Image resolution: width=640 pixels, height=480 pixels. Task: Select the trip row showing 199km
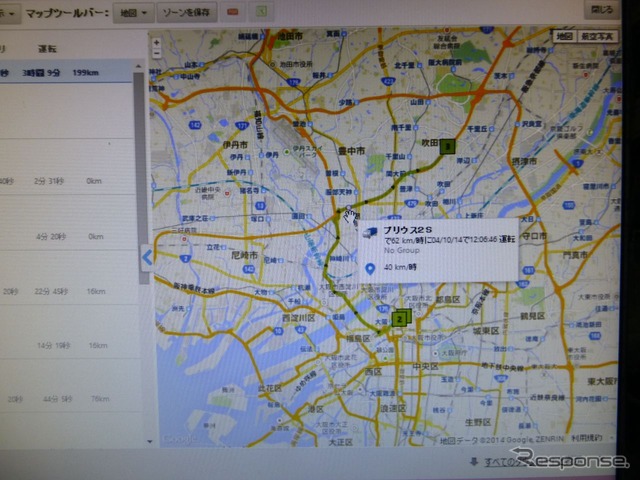click(x=66, y=72)
